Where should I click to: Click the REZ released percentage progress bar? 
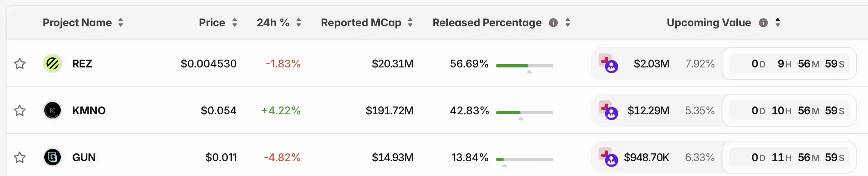(524, 66)
